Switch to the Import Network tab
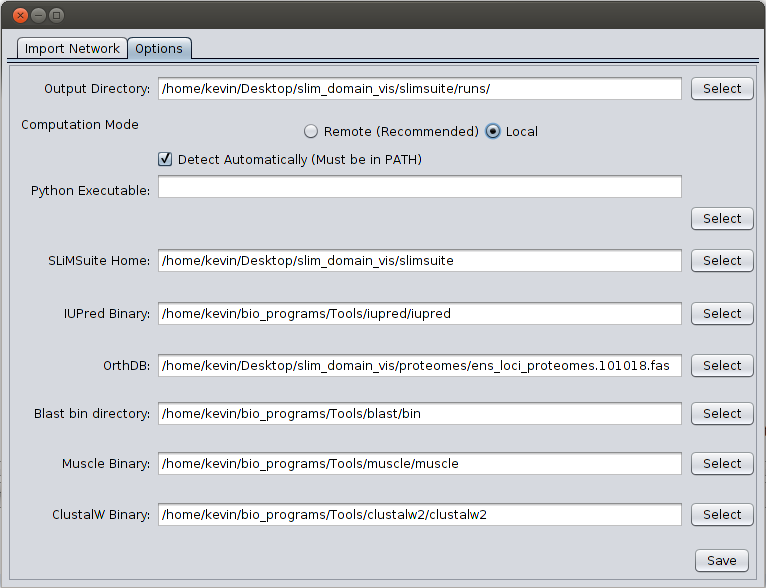The height and width of the screenshot is (588, 766). point(72,48)
